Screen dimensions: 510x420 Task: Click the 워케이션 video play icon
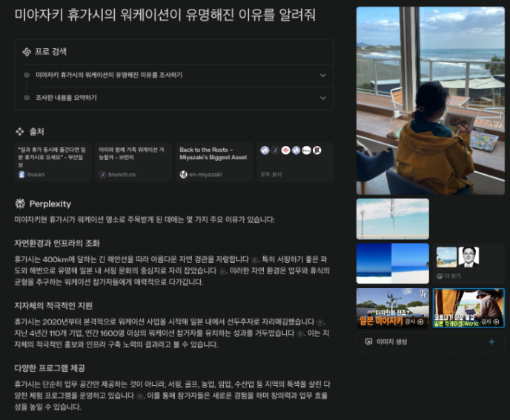[x=497, y=321]
